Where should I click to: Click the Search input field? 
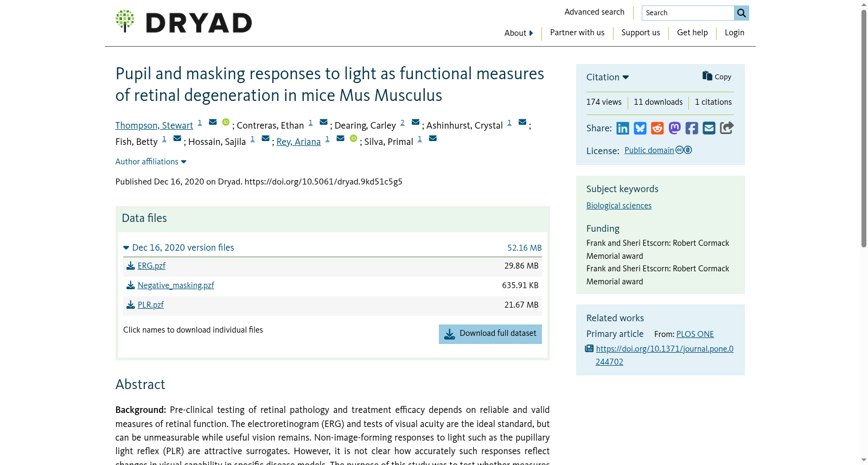(x=688, y=13)
